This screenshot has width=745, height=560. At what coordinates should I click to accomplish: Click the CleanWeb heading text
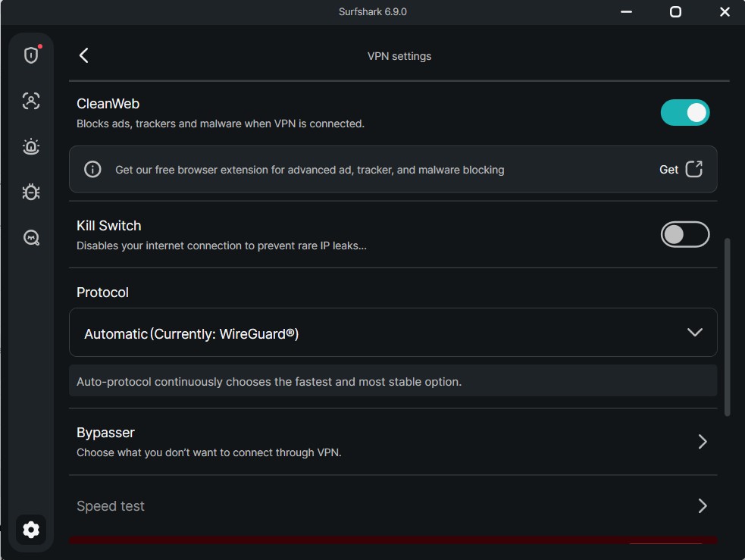[108, 104]
